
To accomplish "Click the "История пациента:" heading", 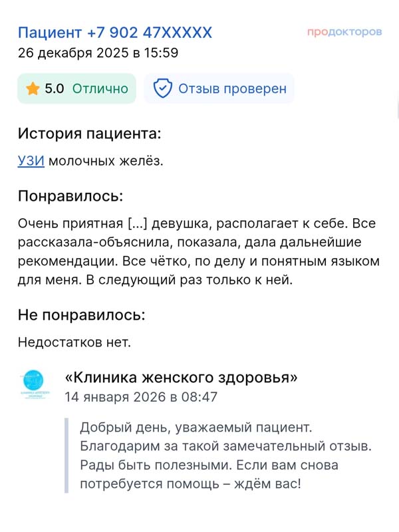I will (x=89, y=133).
